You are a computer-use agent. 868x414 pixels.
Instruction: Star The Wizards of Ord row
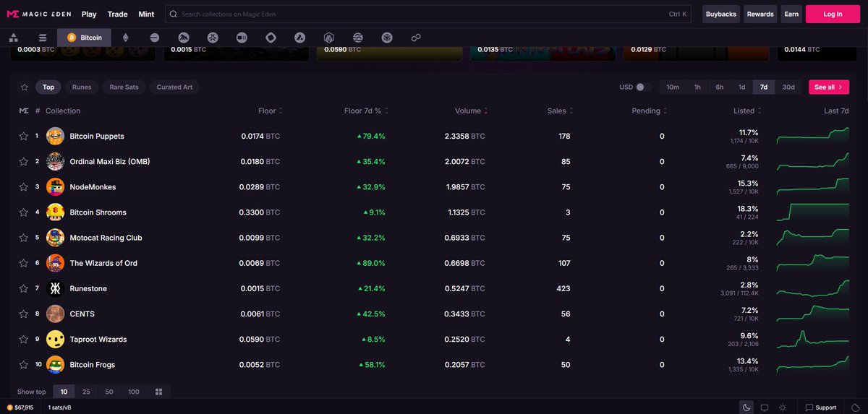[24, 263]
